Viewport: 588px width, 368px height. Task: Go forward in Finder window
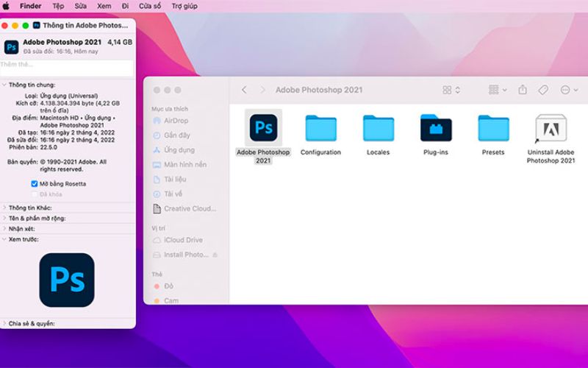tap(262, 90)
